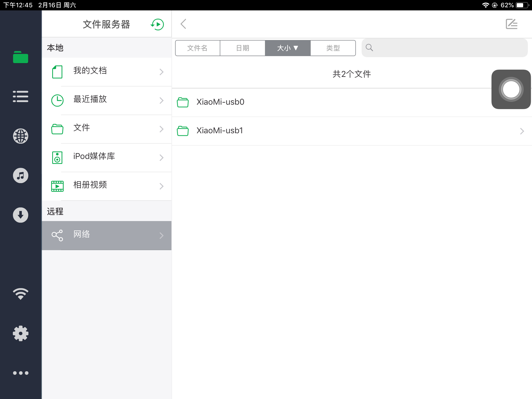Tap the three-dots more icon in sidebar
Viewport: 532px width, 399px height.
tap(21, 373)
